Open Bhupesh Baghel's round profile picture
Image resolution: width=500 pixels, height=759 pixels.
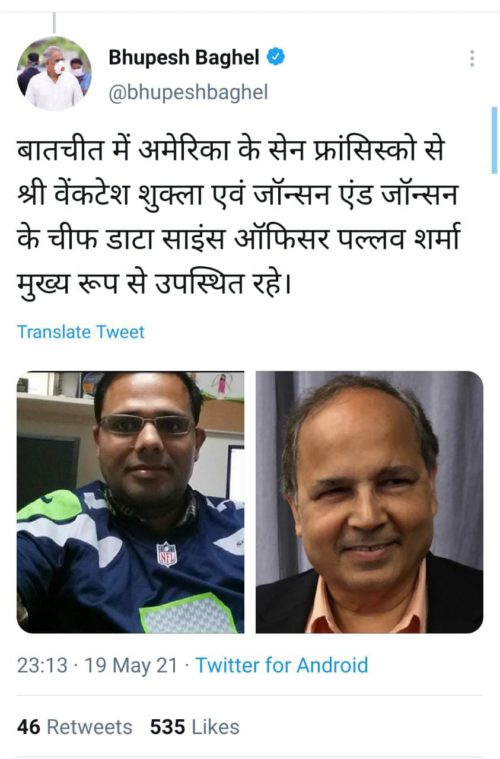point(54,73)
